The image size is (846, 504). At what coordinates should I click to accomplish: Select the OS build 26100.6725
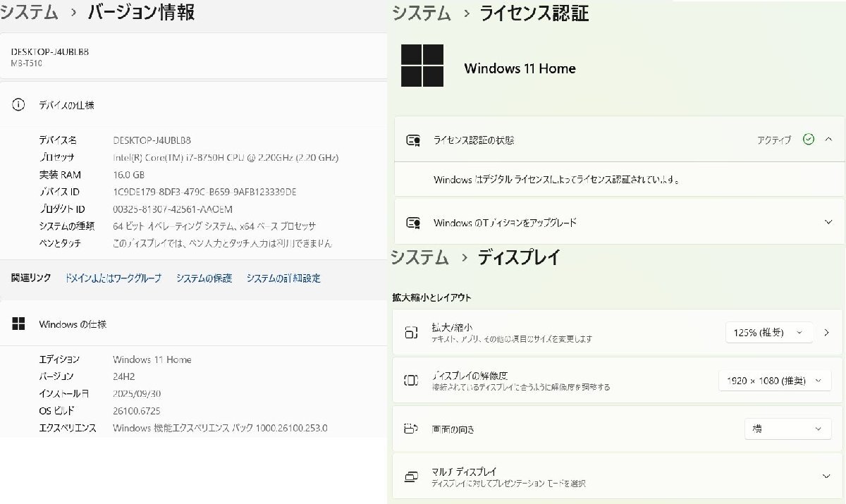[137, 411]
